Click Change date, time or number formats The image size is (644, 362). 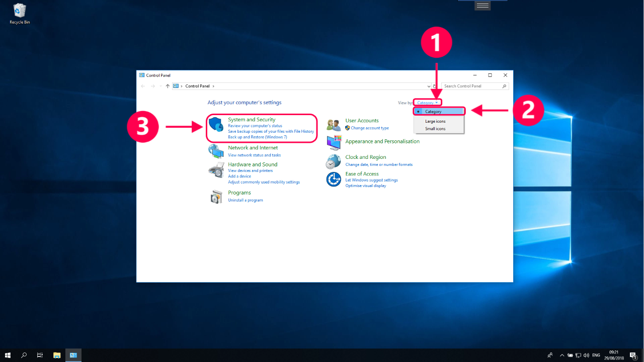tap(379, 164)
